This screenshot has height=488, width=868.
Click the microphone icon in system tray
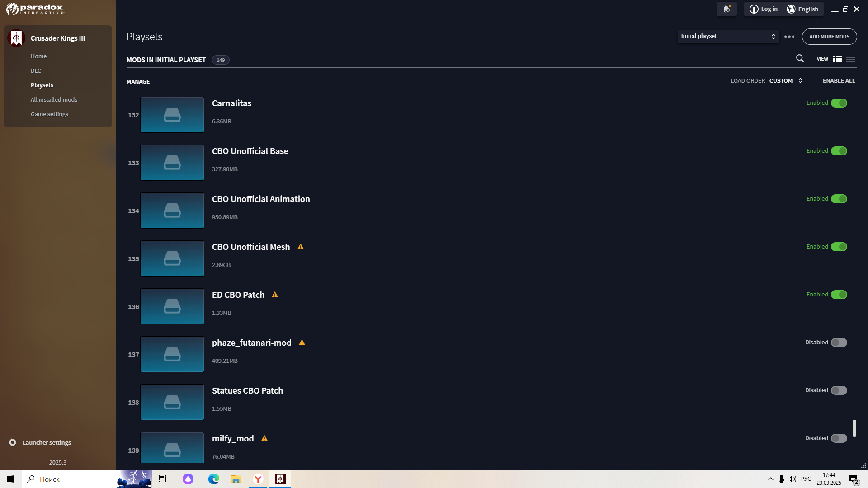[x=781, y=479]
